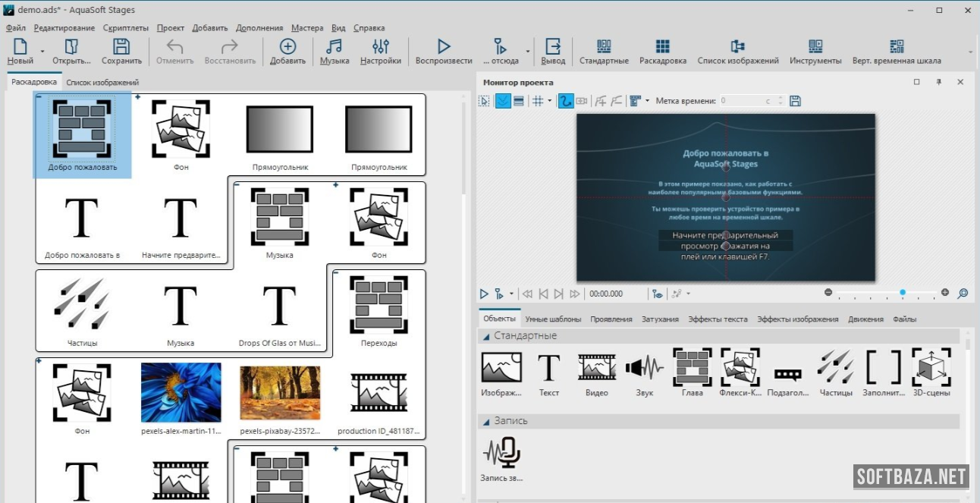
Task: Click the Запись звука microphone icon
Action: click(x=501, y=453)
